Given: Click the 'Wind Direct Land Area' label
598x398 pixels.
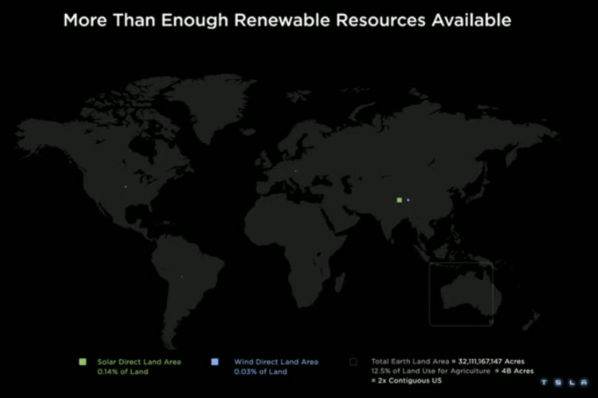Looking at the screenshot, I should 276,362.
